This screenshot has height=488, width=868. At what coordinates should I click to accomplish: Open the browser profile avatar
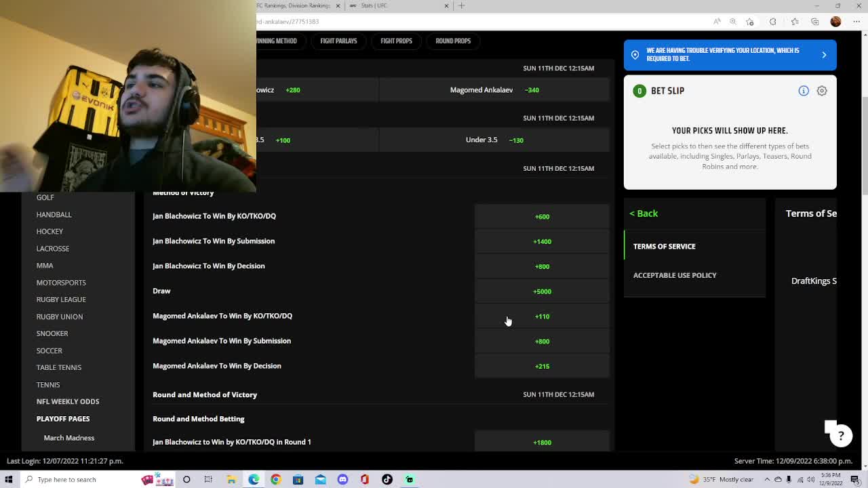[x=835, y=22]
